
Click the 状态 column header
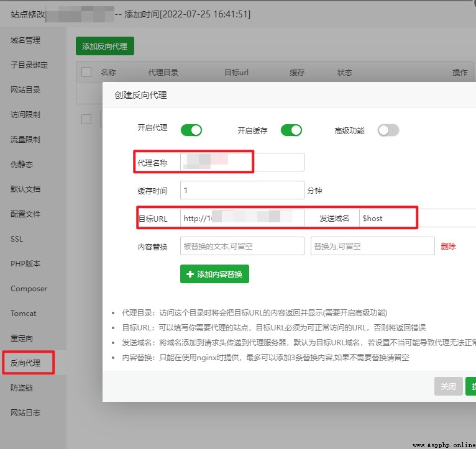(345, 73)
